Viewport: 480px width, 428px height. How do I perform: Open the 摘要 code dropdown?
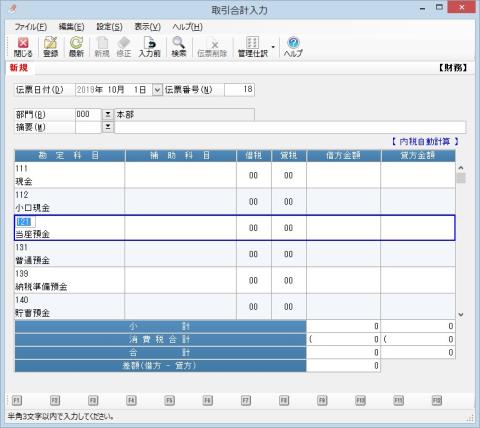click(x=108, y=127)
